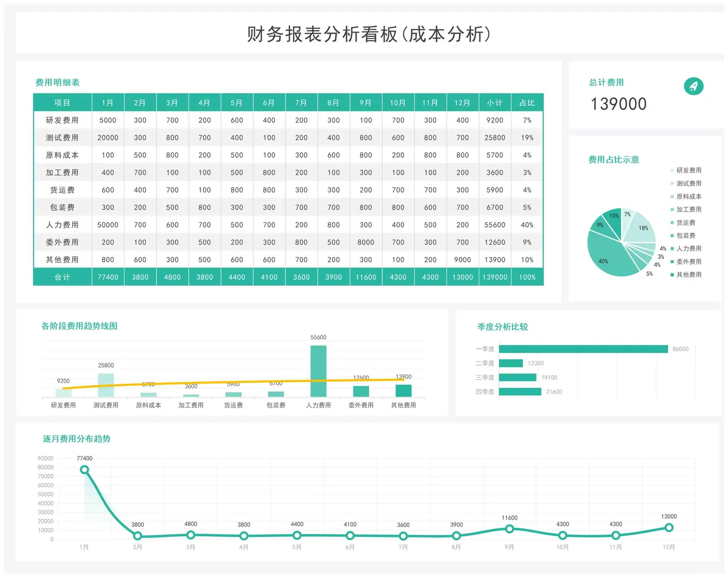Click the 19100 value beside the 三季度 bar
Viewport: 728px width, 577px height.
[x=549, y=377]
